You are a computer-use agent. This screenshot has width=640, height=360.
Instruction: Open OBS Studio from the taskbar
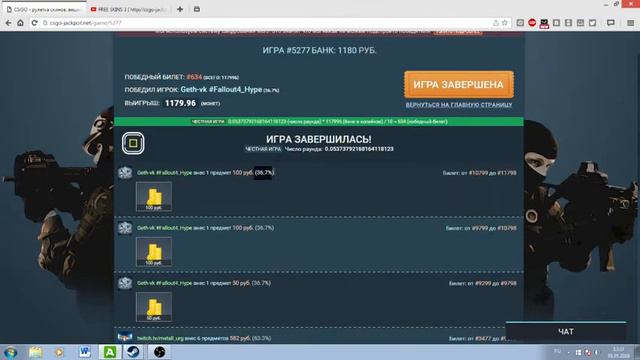coord(159,352)
